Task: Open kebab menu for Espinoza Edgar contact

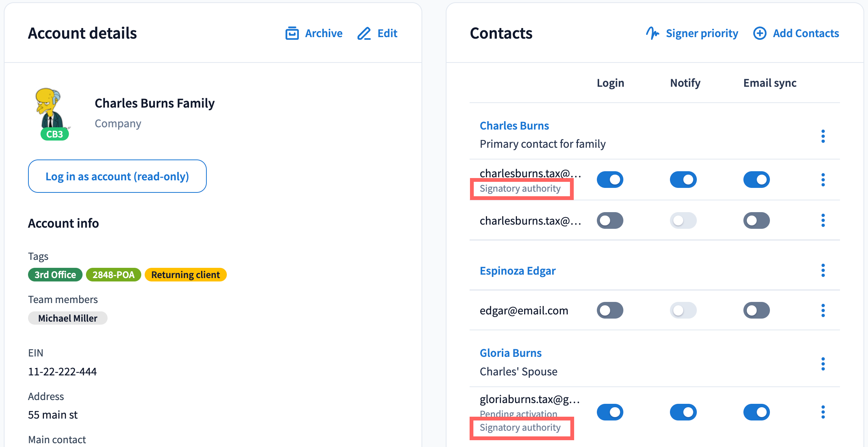Action: pos(823,270)
